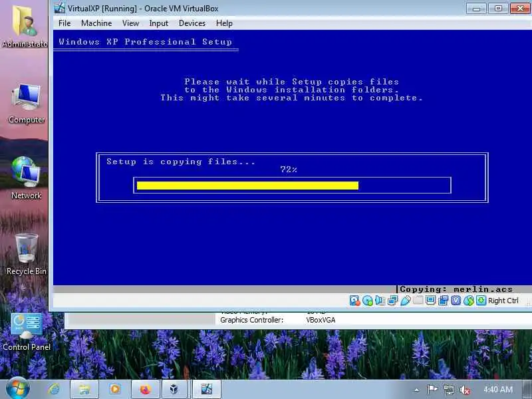Select the Administrator folder desktop icon
Image resolution: width=532 pixels, height=399 pixels.
[x=25, y=27]
